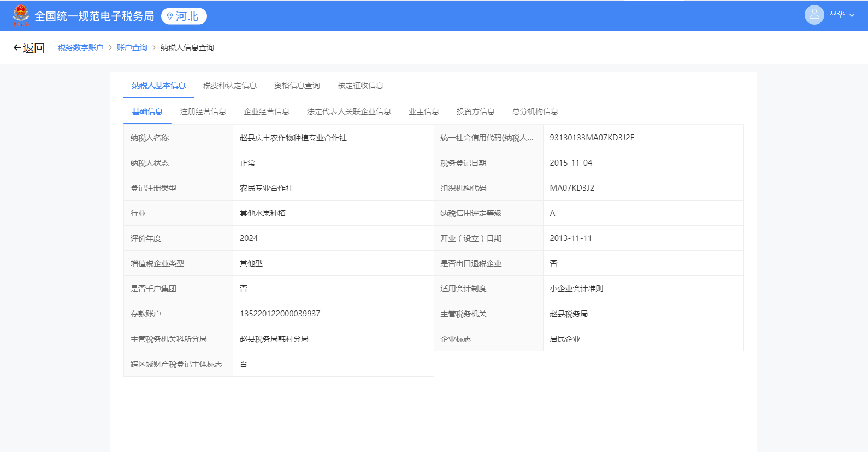
Task: Click the unified social credit code value
Action: 592,138
